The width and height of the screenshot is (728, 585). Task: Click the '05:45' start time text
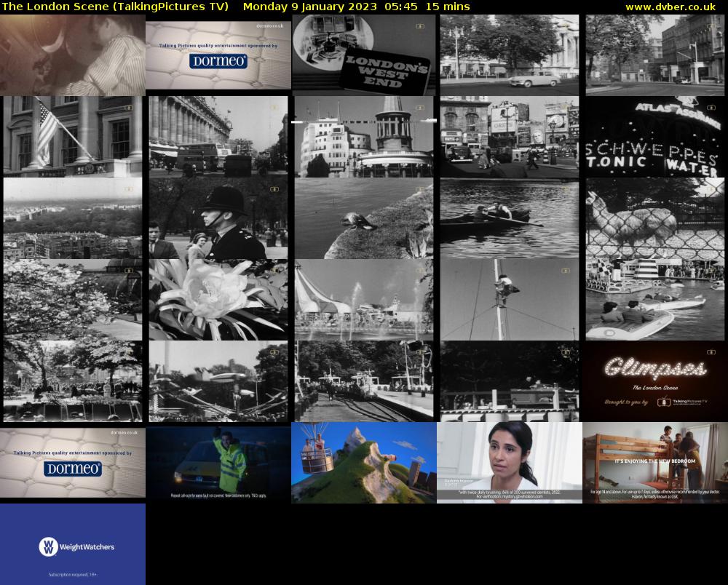(x=400, y=7)
